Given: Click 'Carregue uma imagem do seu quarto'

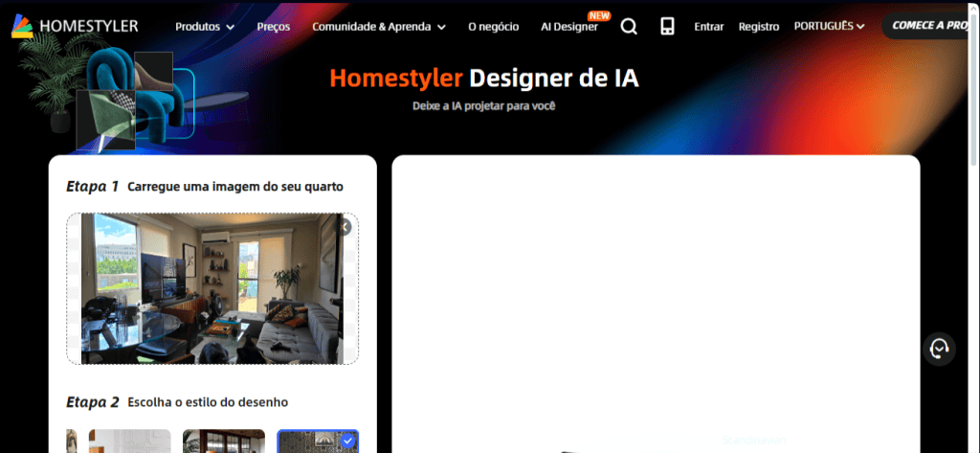Looking at the screenshot, I should [235, 187].
